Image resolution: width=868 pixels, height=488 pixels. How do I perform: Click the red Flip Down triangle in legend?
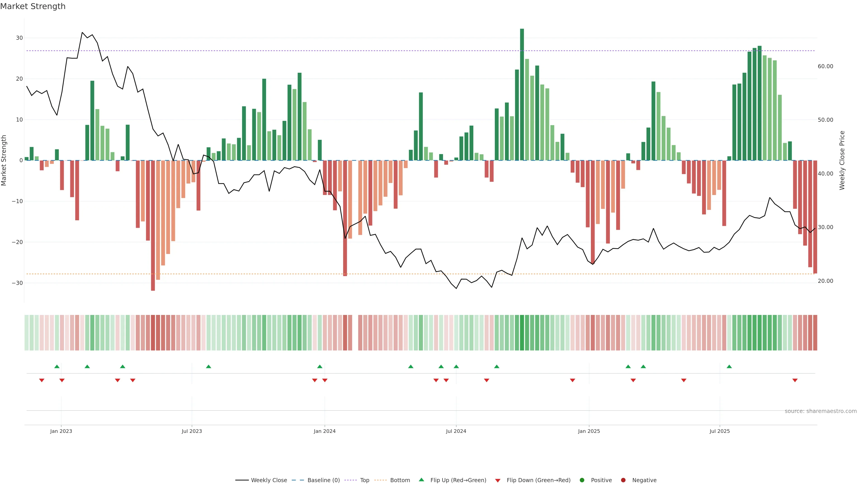click(x=498, y=481)
